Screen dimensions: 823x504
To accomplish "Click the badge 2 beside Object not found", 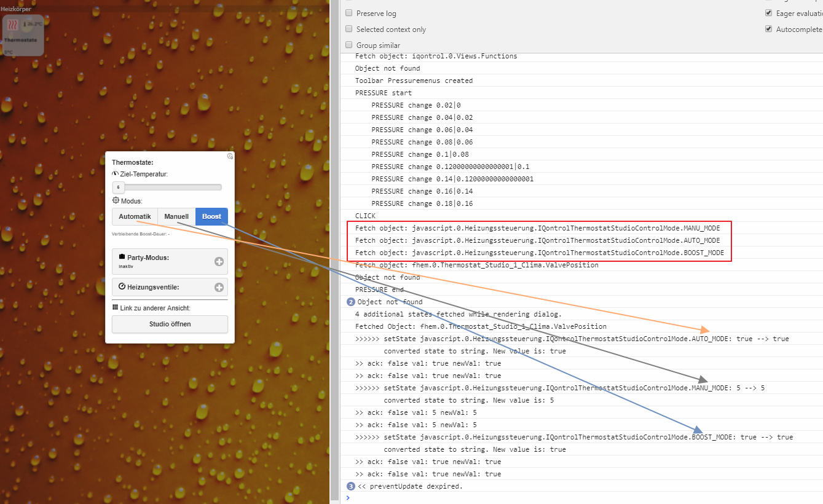I will click(x=351, y=302).
